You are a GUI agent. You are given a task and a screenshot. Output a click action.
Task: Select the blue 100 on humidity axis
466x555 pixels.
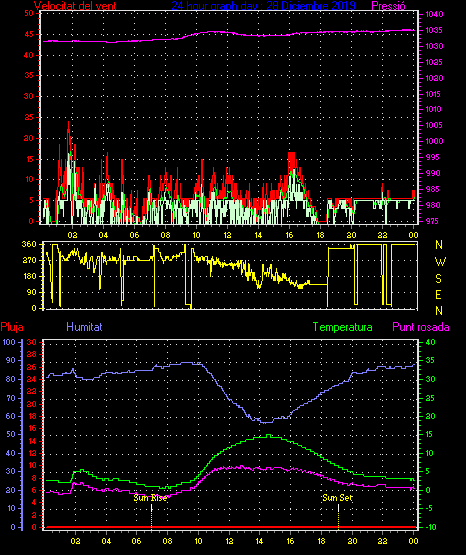pyautogui.click(x=9, y=342)
